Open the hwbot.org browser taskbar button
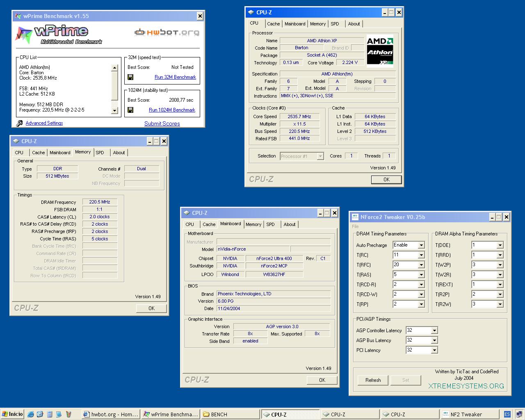This screenshot has height=420, width=525. click(x=111, y=414)
